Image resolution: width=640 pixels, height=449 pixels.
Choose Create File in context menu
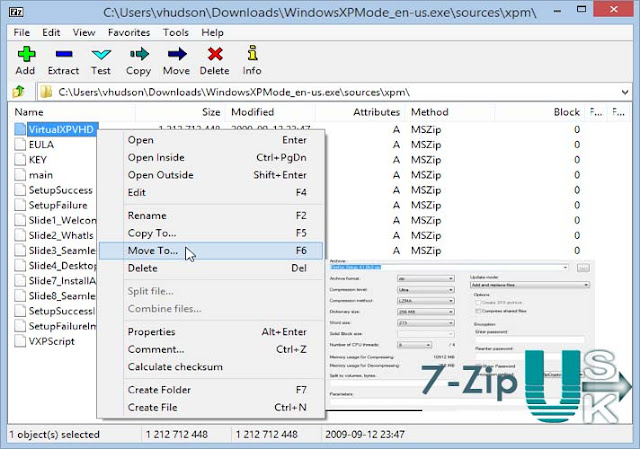pyautogui.click(x=211, y=407)
